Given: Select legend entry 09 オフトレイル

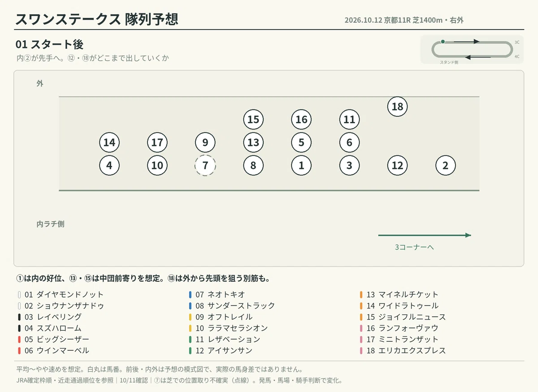Looking at the screenshot, I should click(221, 317).
